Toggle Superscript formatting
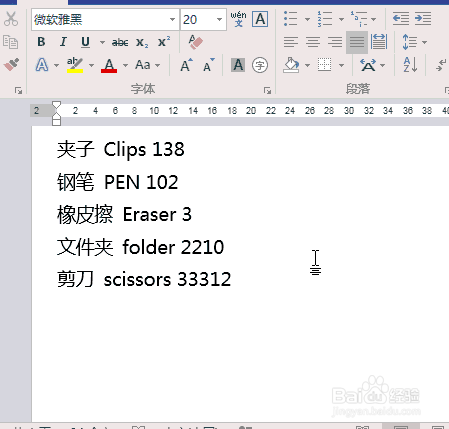Image resolution: width=449 pixels, height=429 pixels. [164, 42]
